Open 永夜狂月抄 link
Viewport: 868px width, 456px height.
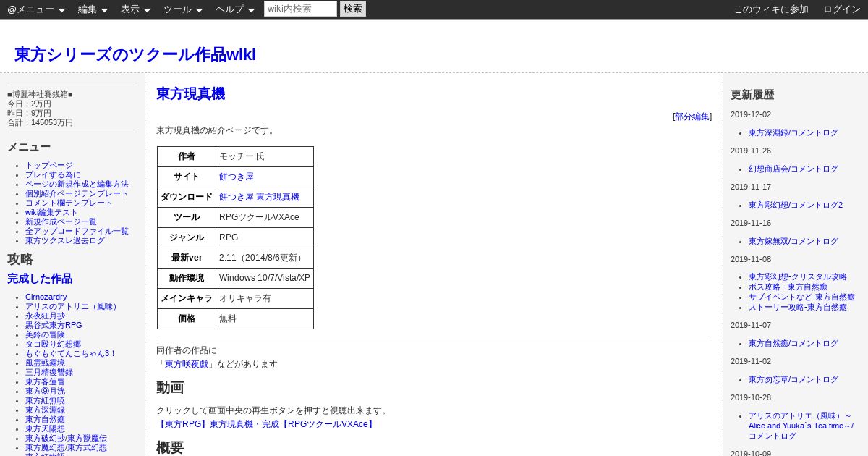click(x=45, y=316)
